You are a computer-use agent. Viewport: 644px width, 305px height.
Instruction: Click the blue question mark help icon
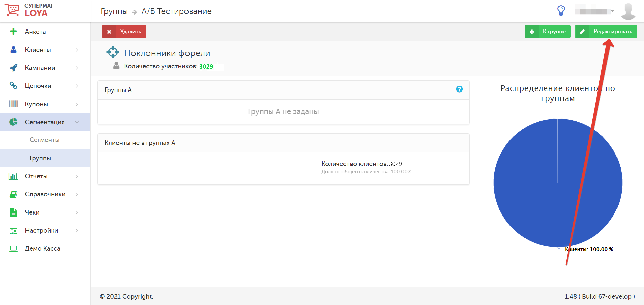click(x=459, y=89)
